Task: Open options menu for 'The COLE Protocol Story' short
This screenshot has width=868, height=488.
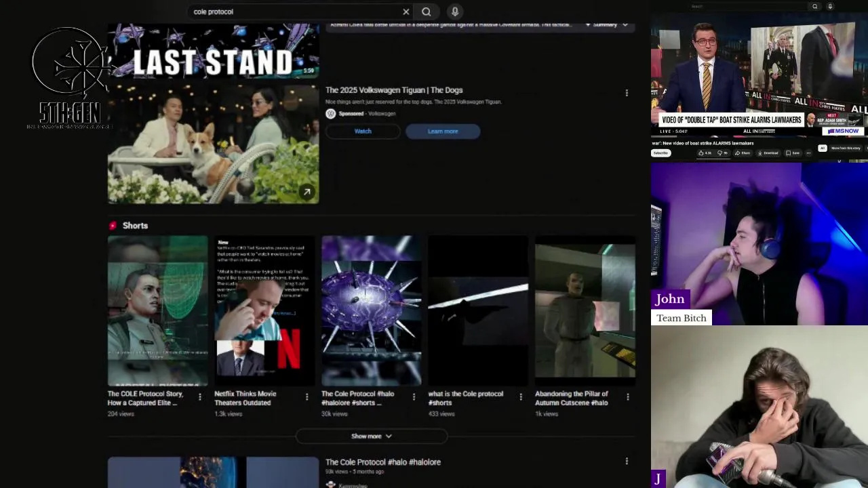Action: tap(199, 397)
